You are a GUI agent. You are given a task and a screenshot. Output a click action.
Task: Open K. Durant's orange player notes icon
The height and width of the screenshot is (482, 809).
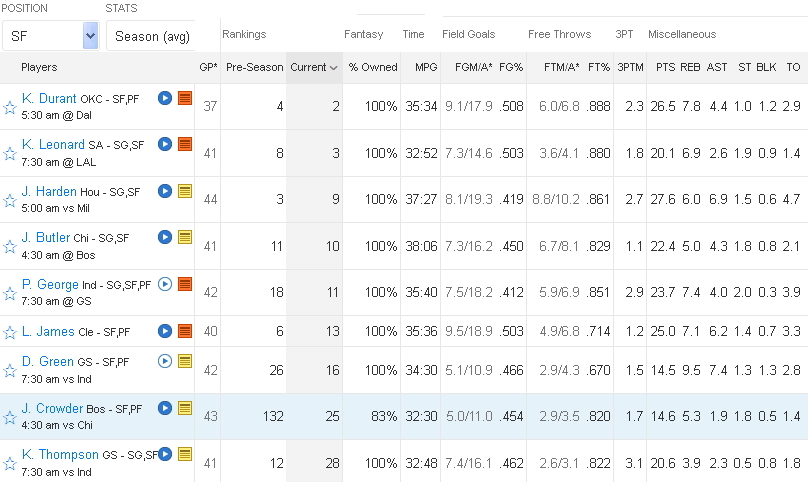(184, 98)
